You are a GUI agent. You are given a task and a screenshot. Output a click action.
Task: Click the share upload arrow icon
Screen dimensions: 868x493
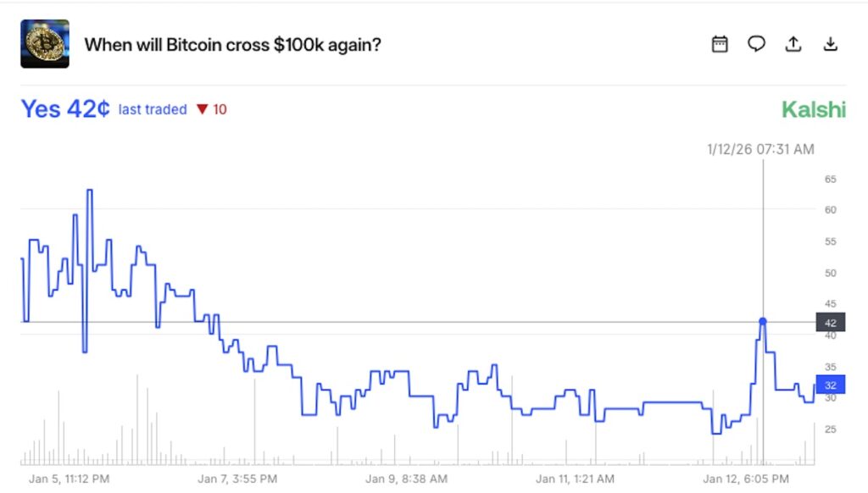(793, 44)
